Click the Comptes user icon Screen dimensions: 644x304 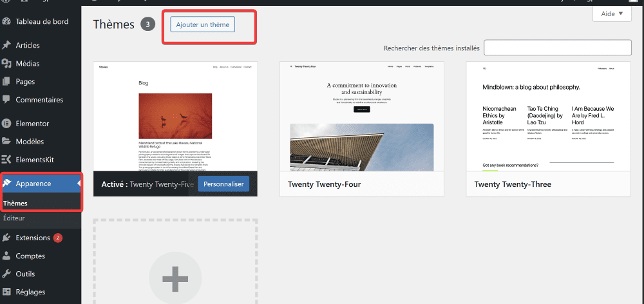click(x=6, y=256)
